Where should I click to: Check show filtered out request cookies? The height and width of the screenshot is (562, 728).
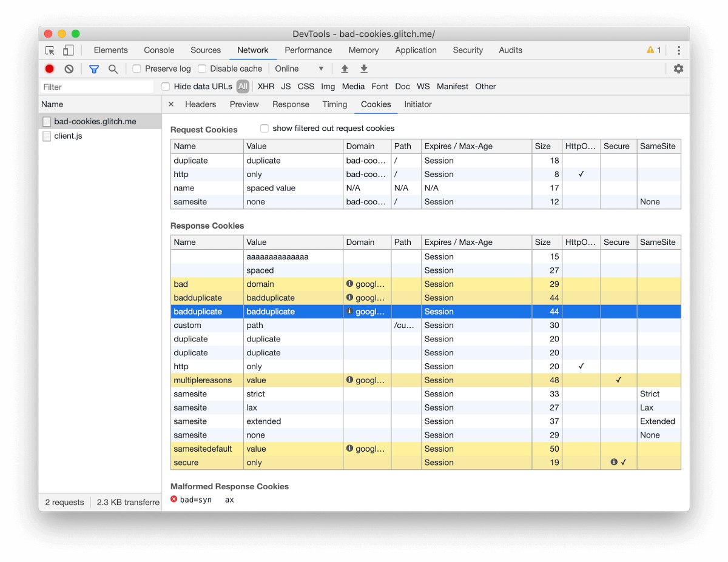click(x=265, y=129)
